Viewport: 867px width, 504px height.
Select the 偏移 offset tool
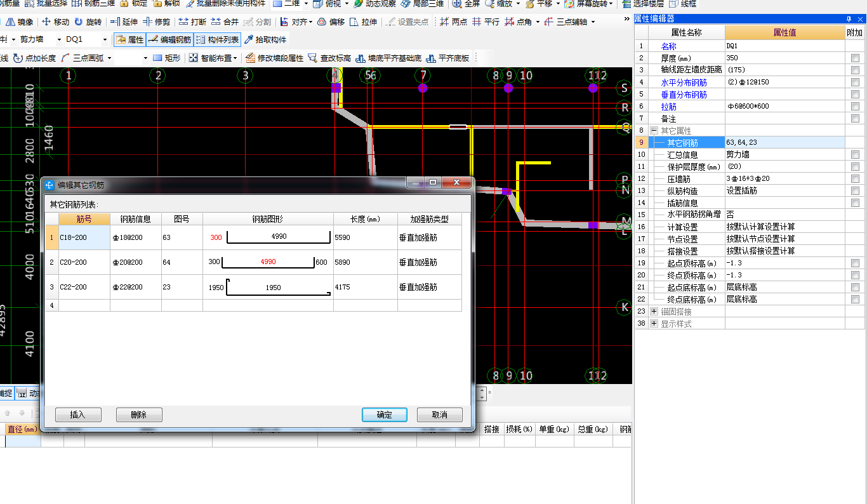pos(331,22)
